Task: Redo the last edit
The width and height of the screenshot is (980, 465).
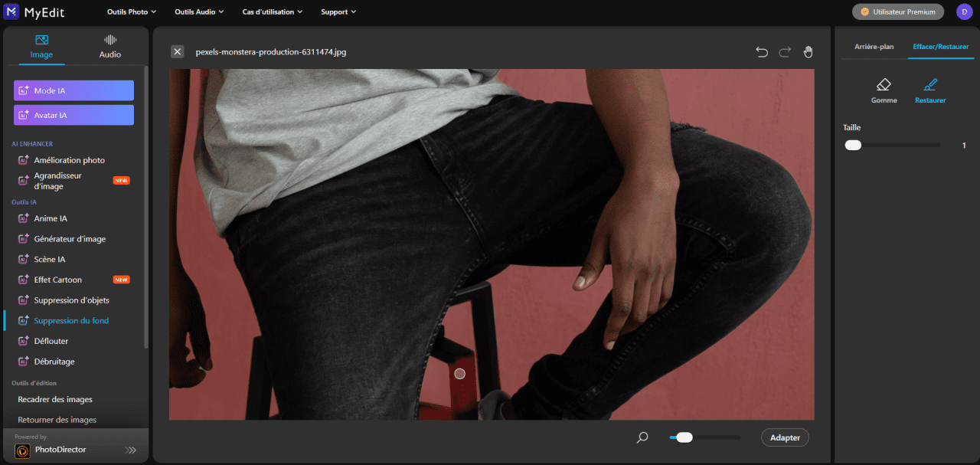Action: click(785, 52)
